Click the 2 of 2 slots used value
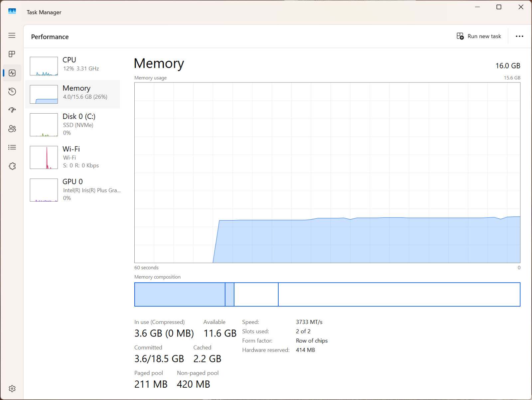The width and height of the screenshot is (532, 400). [303, 331]
